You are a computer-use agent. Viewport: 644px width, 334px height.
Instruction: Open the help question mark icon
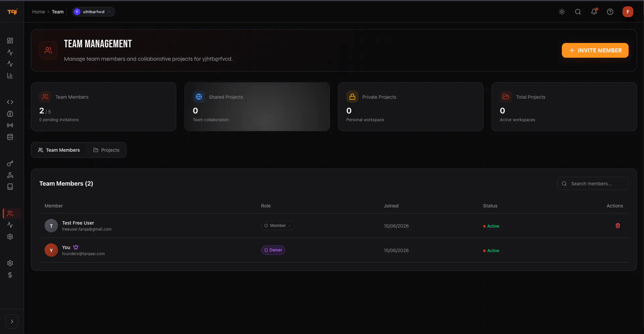(610, 12)
